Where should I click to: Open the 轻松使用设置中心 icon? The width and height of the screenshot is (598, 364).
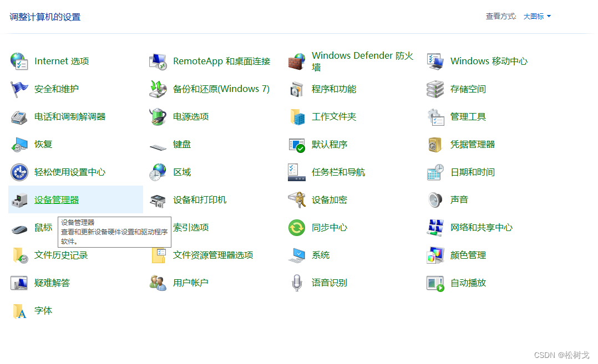(x=19, y=172)
